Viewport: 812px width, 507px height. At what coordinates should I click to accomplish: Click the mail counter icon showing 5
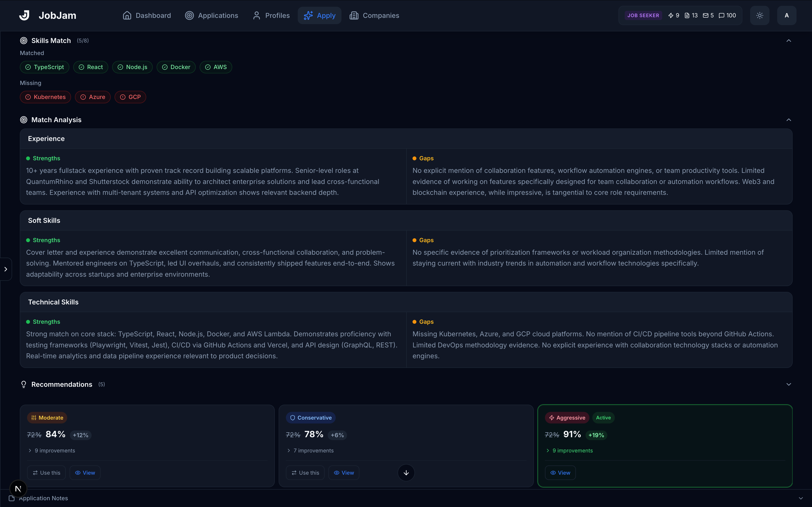click(706, 15)
